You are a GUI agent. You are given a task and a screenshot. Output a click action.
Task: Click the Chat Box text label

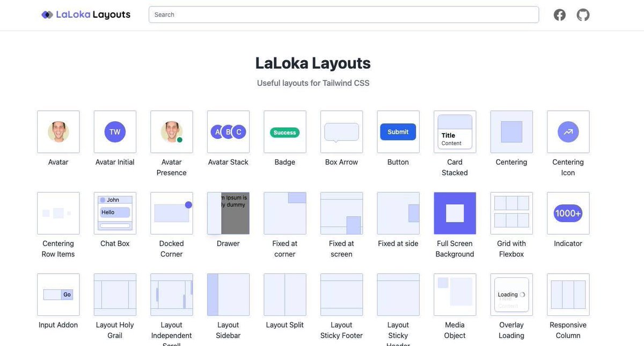[115, 244]
